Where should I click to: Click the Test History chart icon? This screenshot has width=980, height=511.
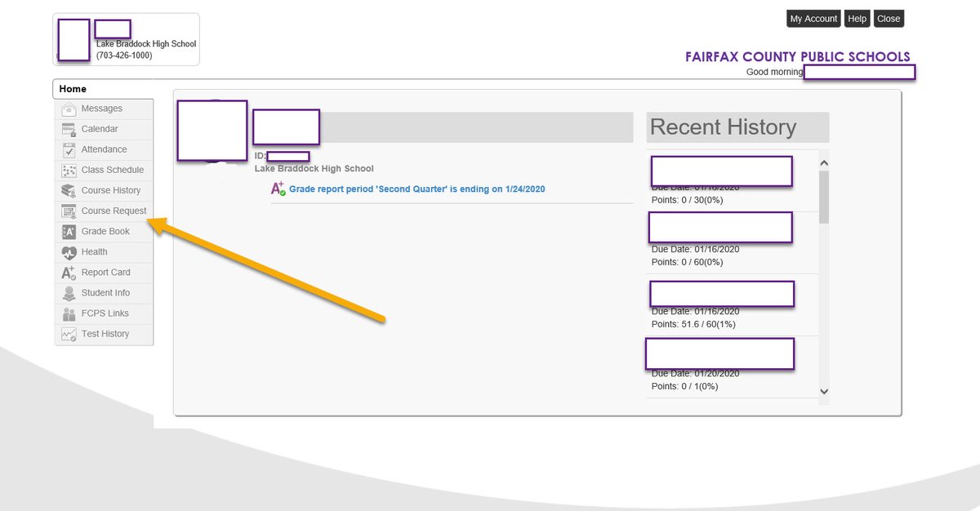[69, 334]
